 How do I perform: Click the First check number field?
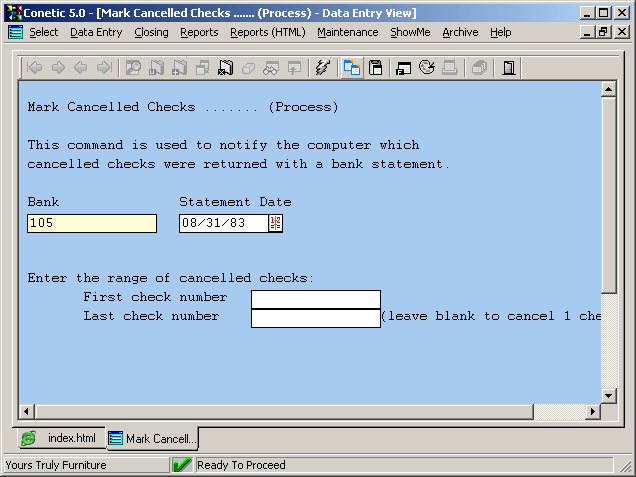(x=315, y=299)
